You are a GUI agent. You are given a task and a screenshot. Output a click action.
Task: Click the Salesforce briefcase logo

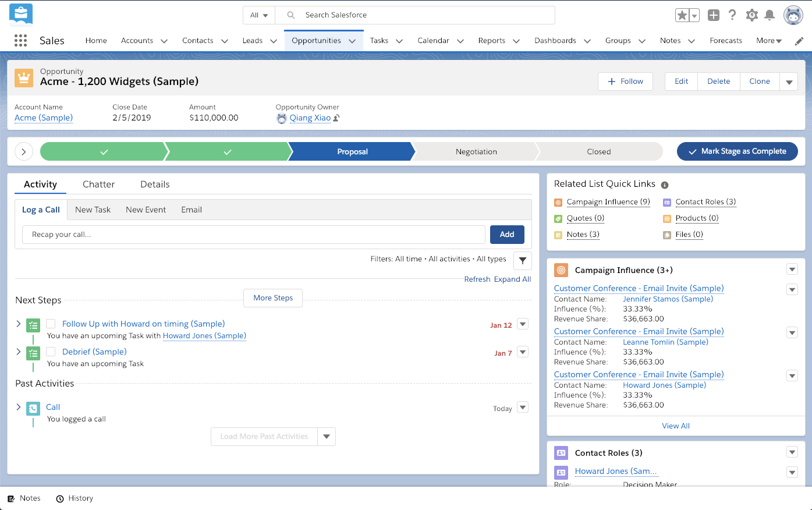tap(21, 15)
